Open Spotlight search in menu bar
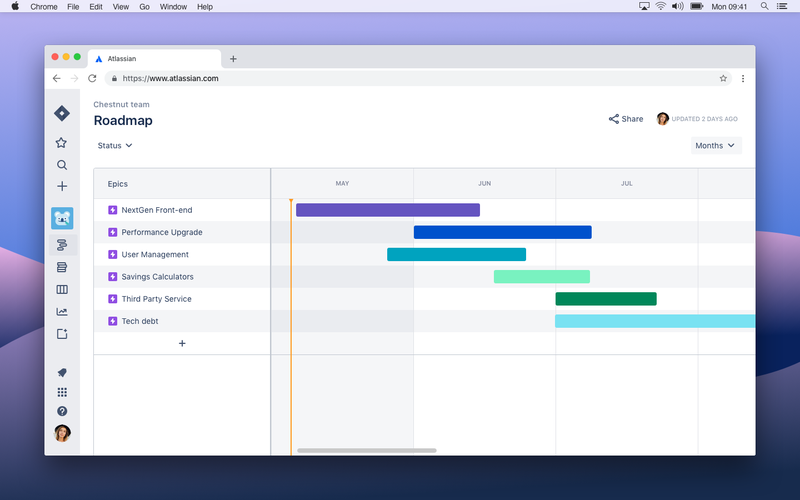 [x=764, y=6]
